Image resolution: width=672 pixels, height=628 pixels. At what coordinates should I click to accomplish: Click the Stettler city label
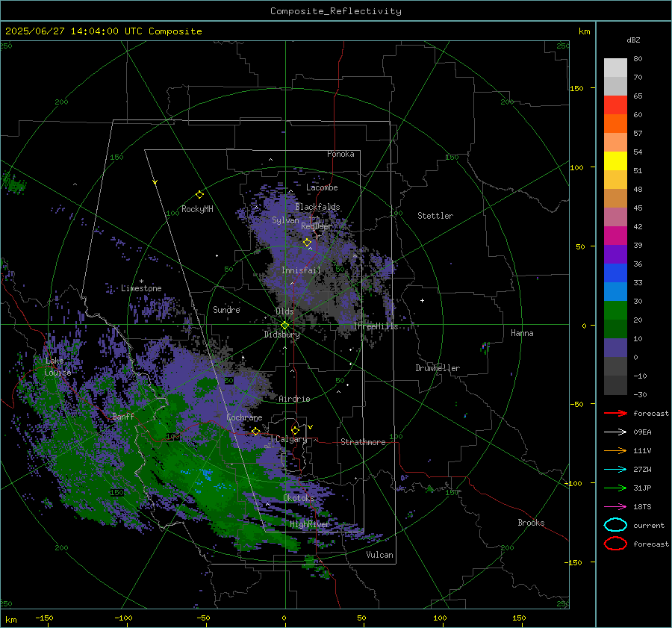[x=435, y=216]
